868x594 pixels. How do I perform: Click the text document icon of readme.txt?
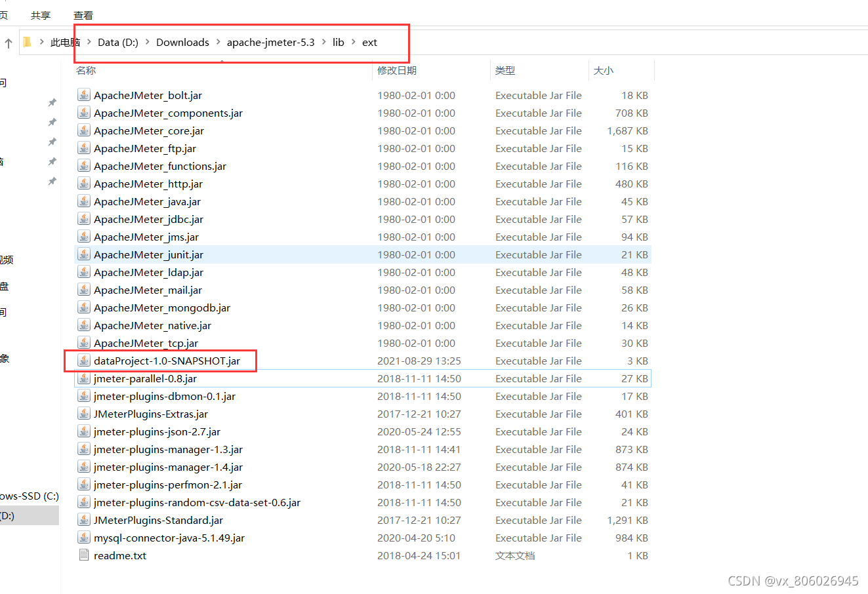pyautogui.click(x=84, y=555)
